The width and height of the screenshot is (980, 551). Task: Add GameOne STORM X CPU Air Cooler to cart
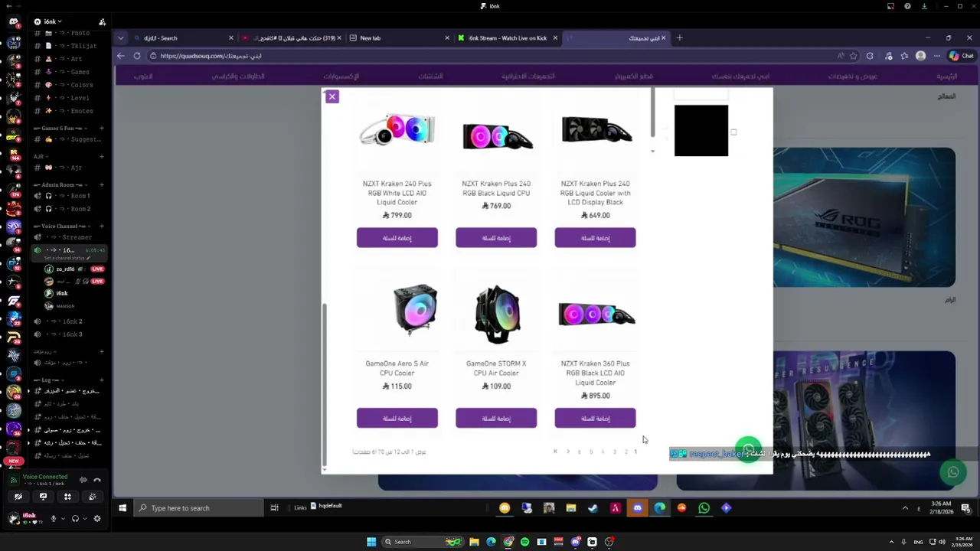496,418
